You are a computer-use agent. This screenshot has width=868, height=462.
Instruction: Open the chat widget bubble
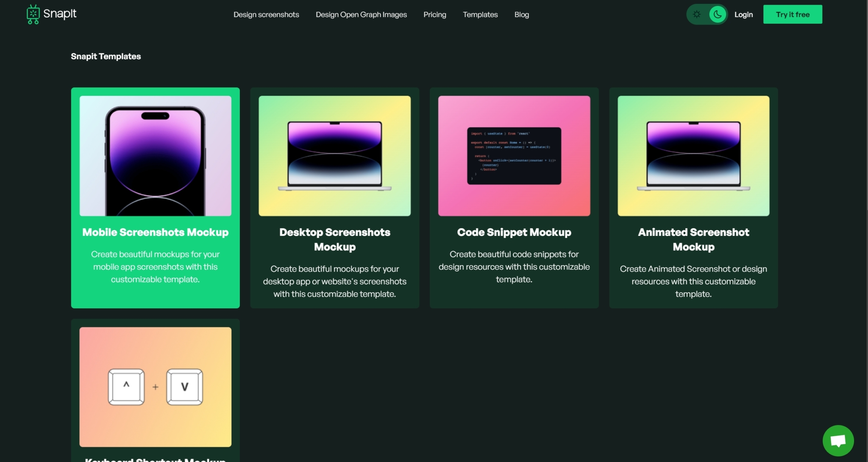[x=838, y=440]
